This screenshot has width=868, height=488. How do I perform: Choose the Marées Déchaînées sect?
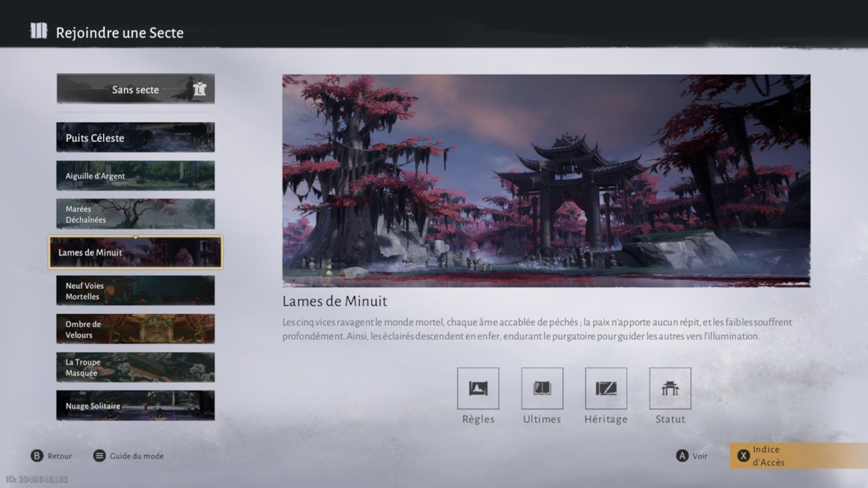(x=135, y=214)
